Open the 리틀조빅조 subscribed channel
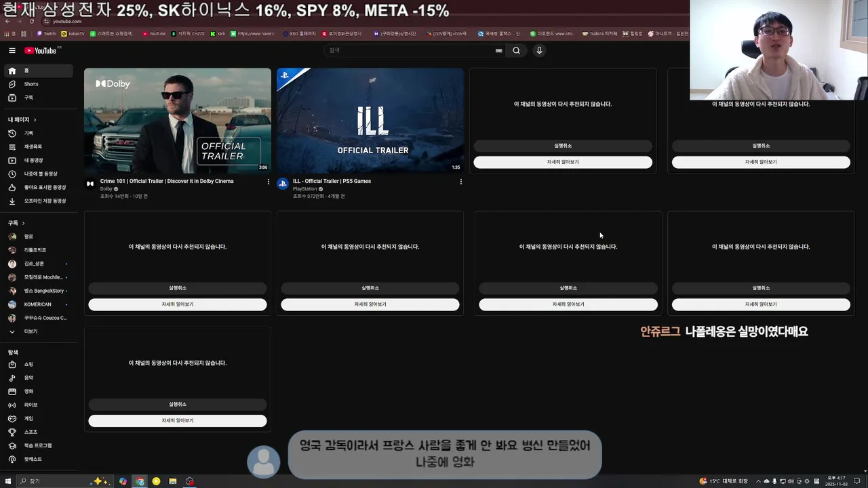 (x=38, y=250)
